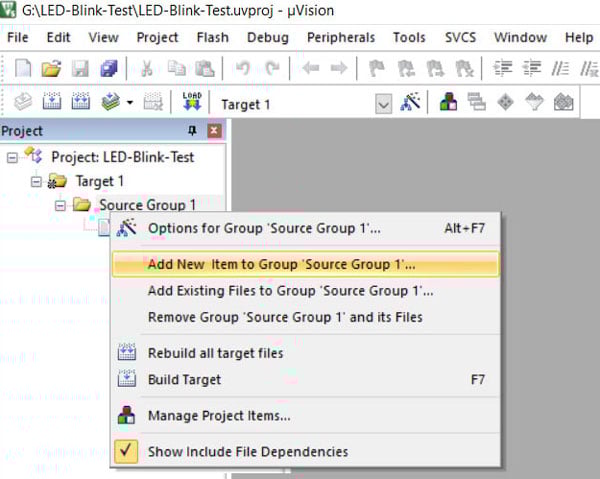Collapse the Source Group 1 node
This screenshot has height=479, width=600.
click(60, 205)
